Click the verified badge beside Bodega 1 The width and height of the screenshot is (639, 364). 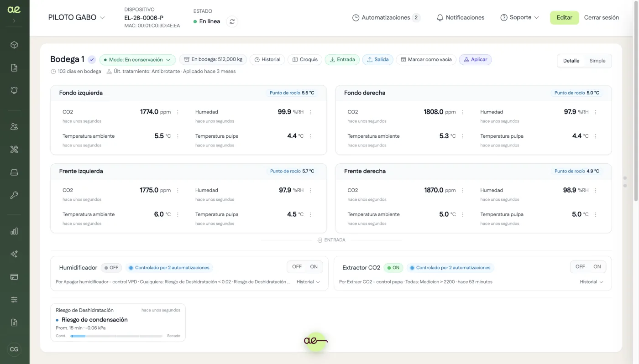click(92, 60)
